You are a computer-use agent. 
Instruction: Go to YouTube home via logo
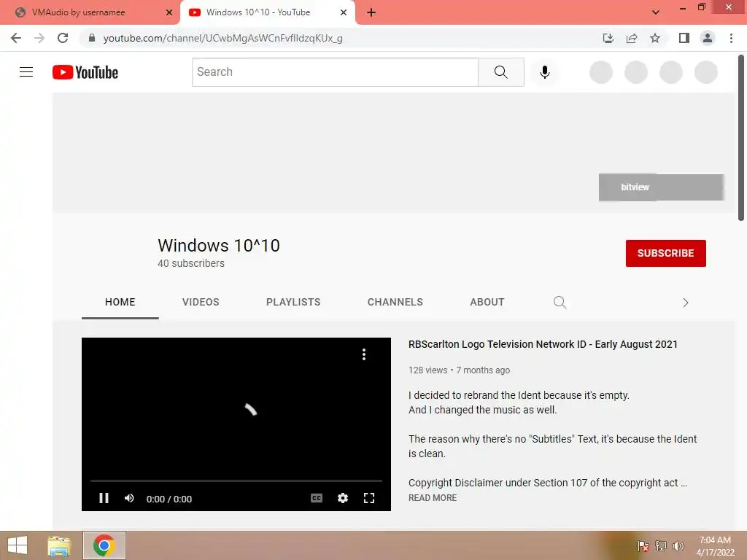point(85,72)
